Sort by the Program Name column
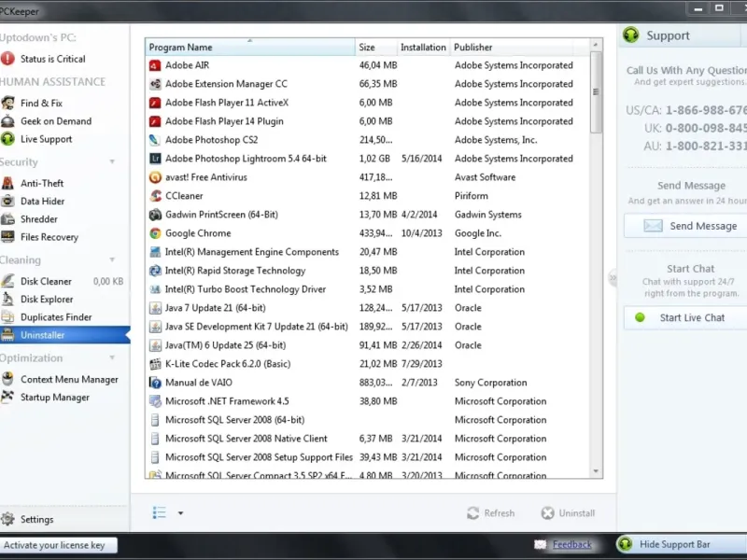Screen dimensions: 747x560 [250, 47]
